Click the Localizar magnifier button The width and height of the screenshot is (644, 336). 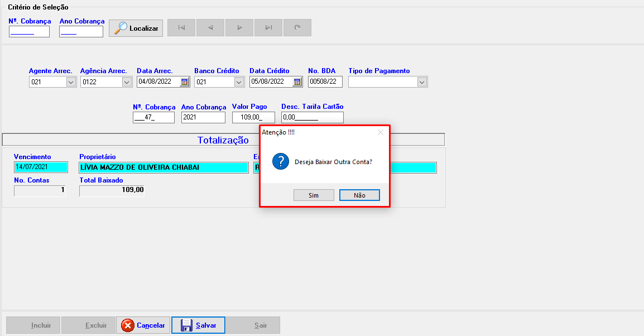[x=136, y=28]
